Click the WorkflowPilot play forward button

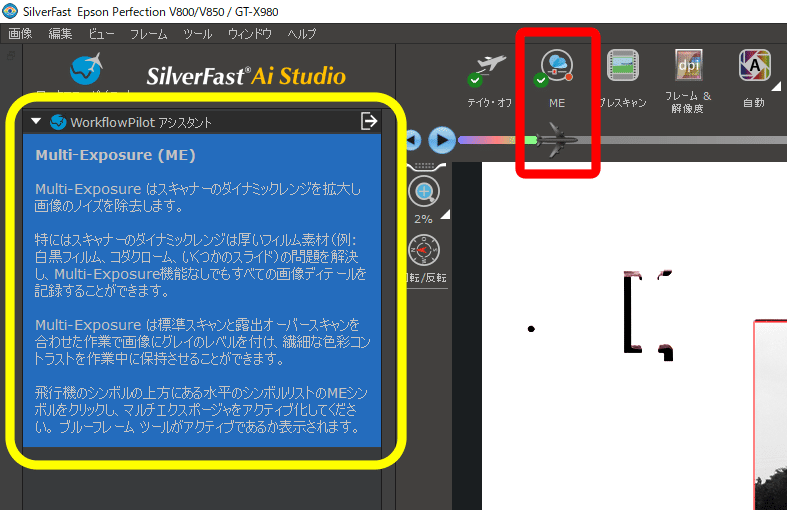pos(442,140)
